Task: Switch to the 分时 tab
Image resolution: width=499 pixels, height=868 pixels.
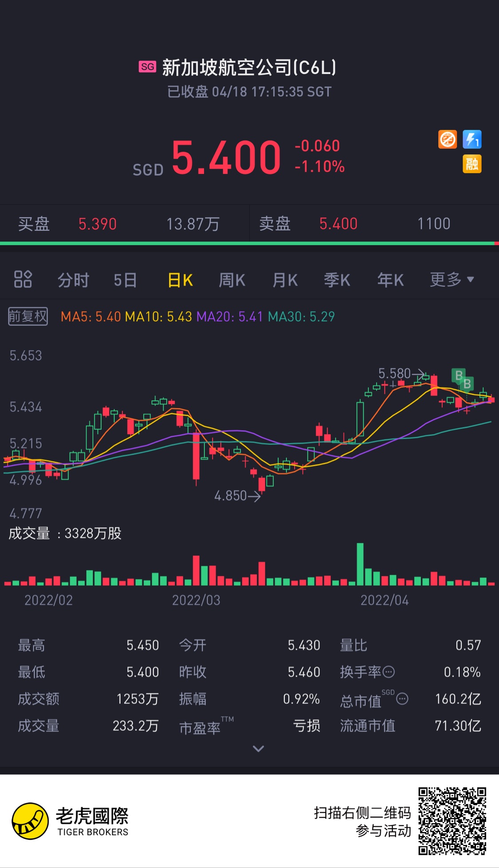Action: point(74,280)
